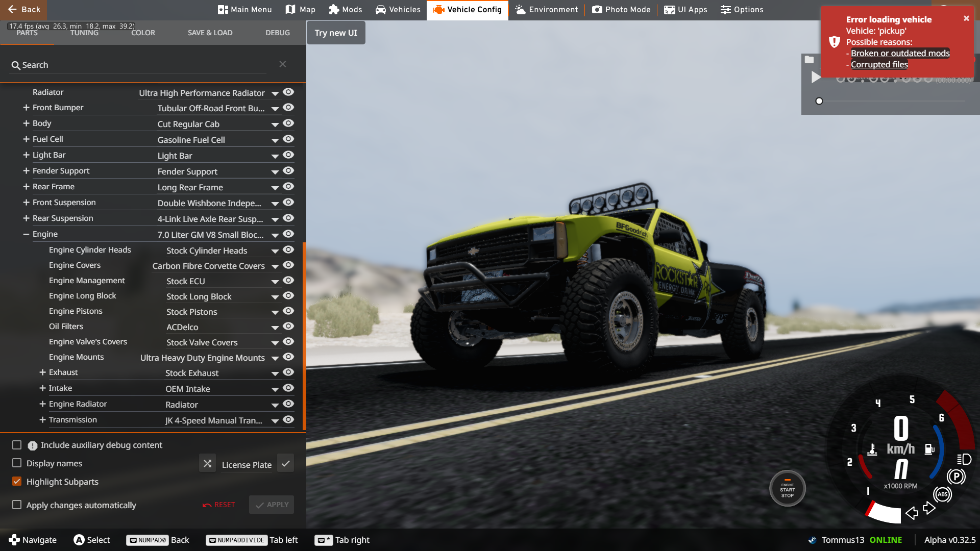The image size is (980, 551).
Task: Expand the Transmission subparts
Action: 42,420
